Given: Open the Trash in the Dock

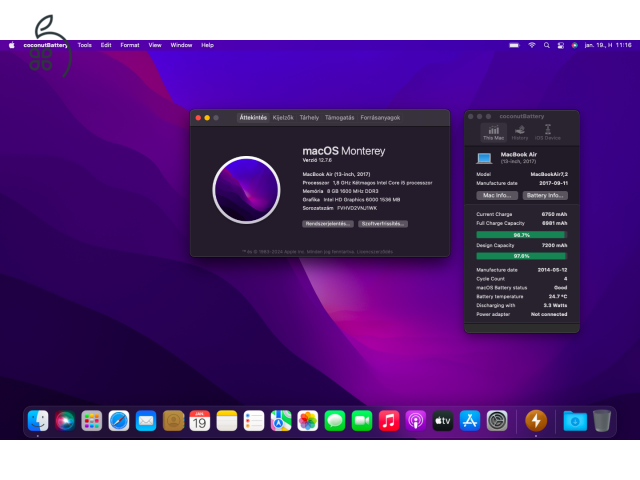Looking at the screenshot, I should (601, 421).
